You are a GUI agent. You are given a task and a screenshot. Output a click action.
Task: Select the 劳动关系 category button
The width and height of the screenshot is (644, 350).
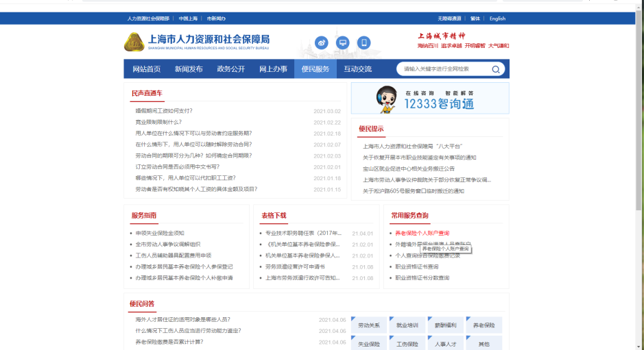pos(369,325)
